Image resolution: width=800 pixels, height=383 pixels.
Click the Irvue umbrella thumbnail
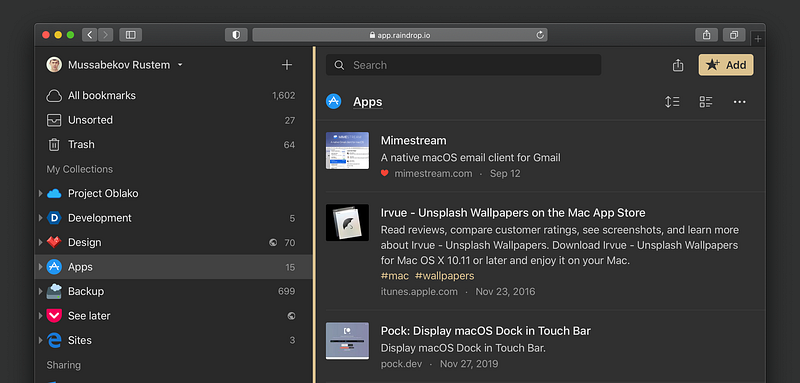point(347,222)
